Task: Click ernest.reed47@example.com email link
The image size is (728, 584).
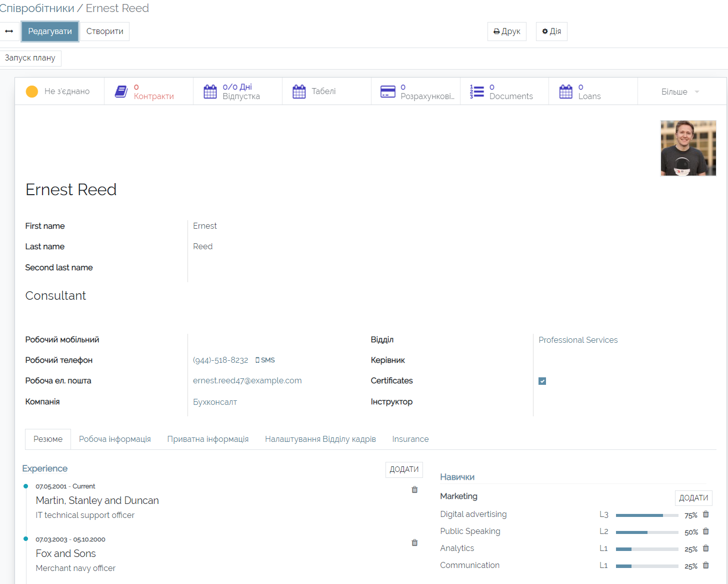Action: point(247,381)
